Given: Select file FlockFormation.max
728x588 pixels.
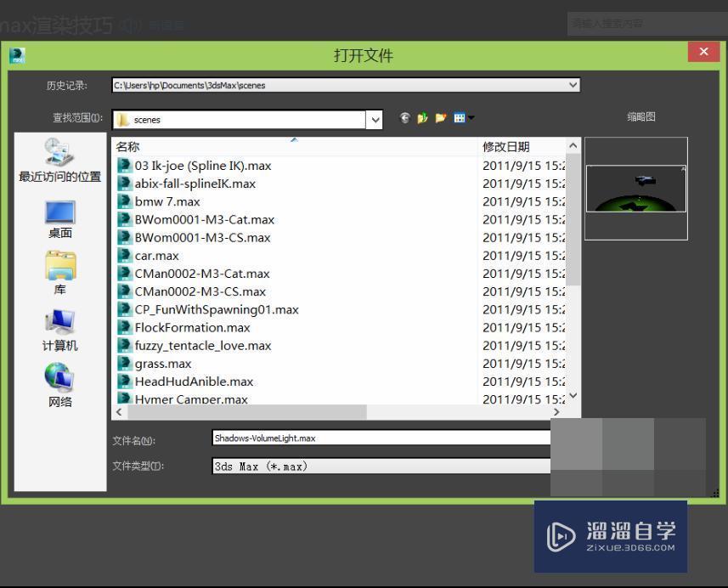Looking at the screenshot, I should tap(192, 328).
